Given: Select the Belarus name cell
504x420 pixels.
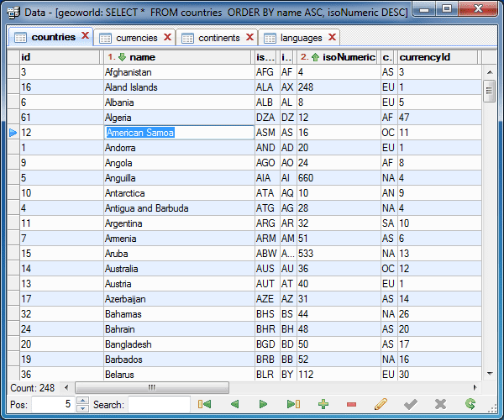Looking at the screenshot, I should (x=179, y=374).
